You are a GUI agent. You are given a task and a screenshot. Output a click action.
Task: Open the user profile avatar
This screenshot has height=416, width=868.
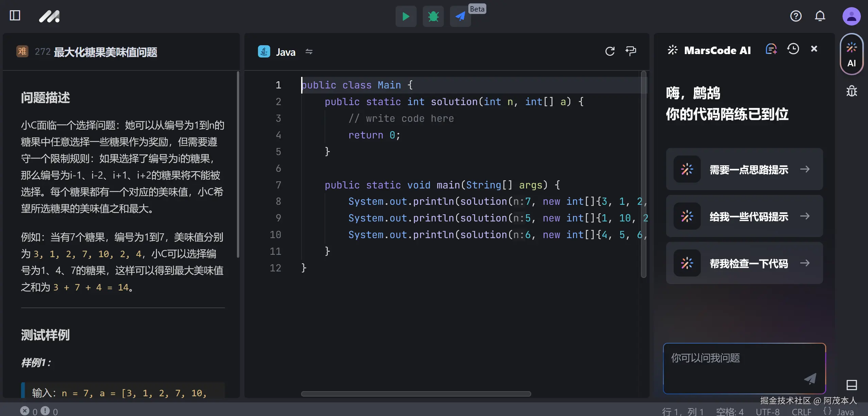coord(851,16)
